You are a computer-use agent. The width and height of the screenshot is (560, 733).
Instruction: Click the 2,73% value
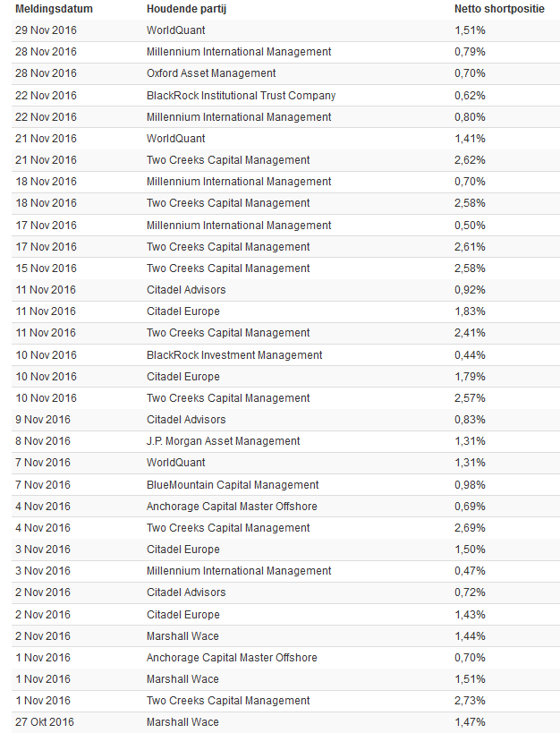(x=470, y=701)
